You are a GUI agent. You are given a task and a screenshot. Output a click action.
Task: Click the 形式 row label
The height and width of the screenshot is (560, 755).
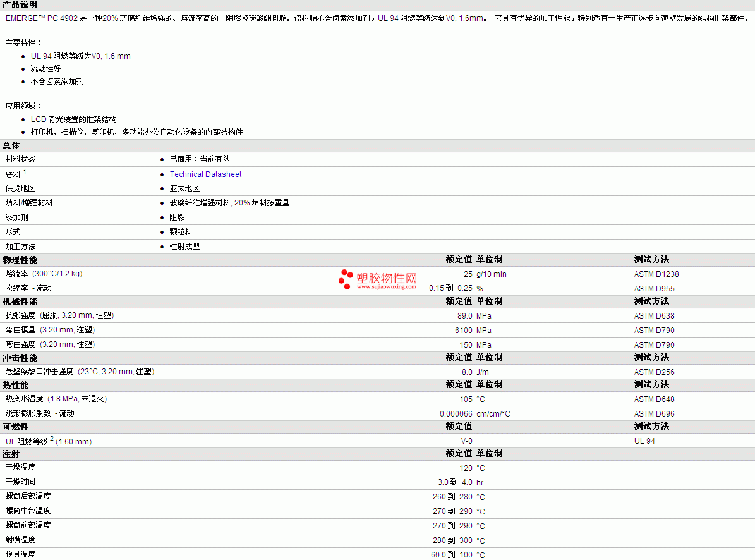point(13,232)
